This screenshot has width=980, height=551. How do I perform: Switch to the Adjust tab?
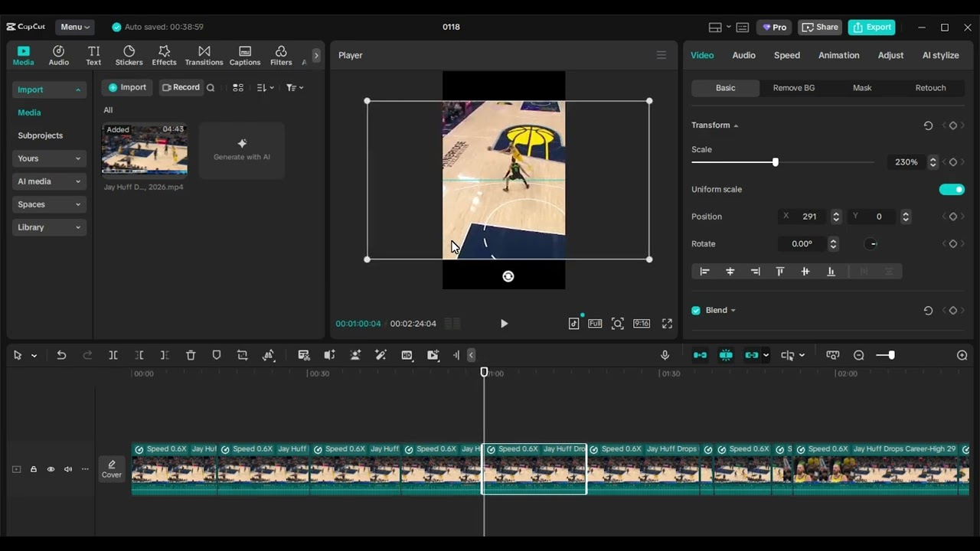pos(890,55)
